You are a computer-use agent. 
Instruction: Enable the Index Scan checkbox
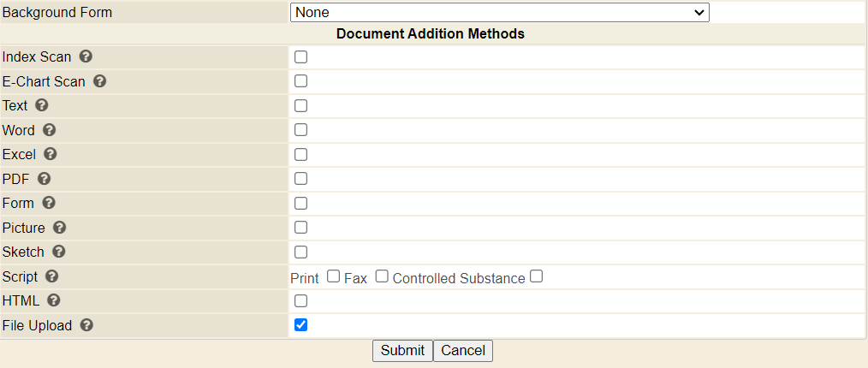301,57
